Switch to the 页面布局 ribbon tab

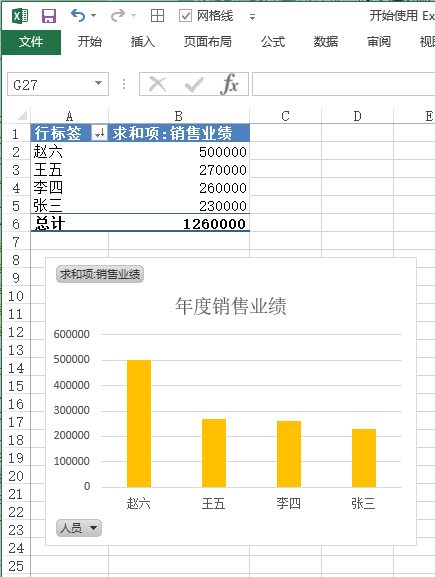[208, 42]
